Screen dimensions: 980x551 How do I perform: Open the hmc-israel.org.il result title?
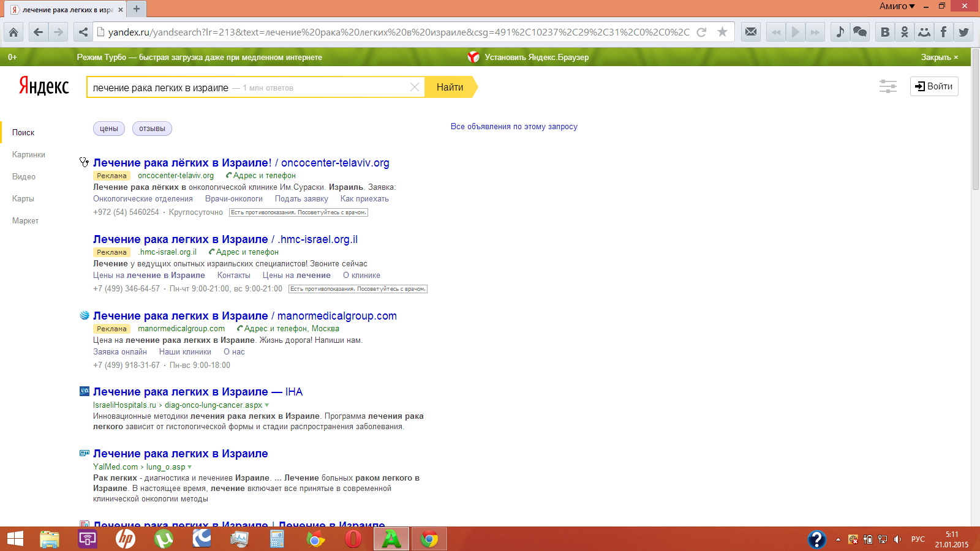point(225,239)
